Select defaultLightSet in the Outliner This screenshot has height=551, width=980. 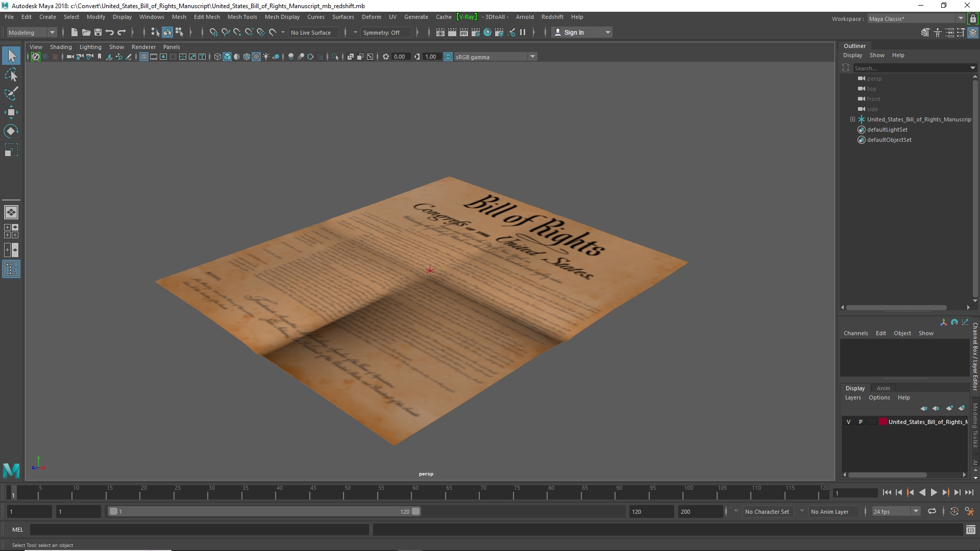point(887,130)
